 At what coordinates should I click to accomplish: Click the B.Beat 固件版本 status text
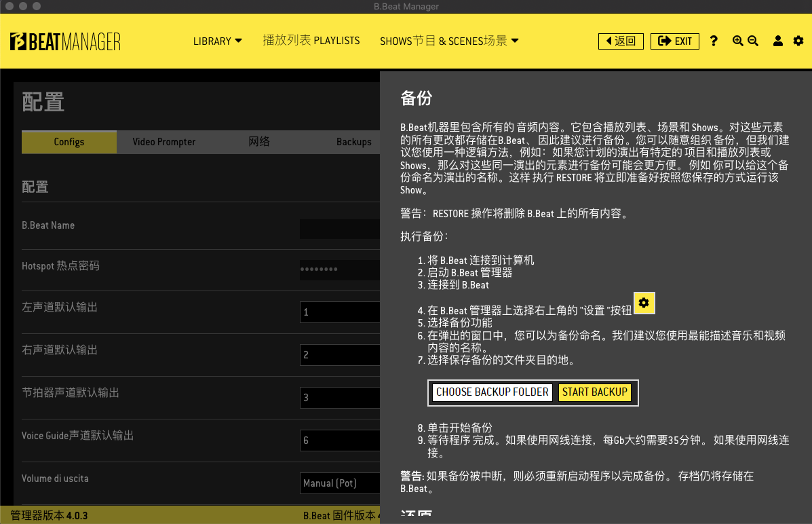(x=341, y=516)
